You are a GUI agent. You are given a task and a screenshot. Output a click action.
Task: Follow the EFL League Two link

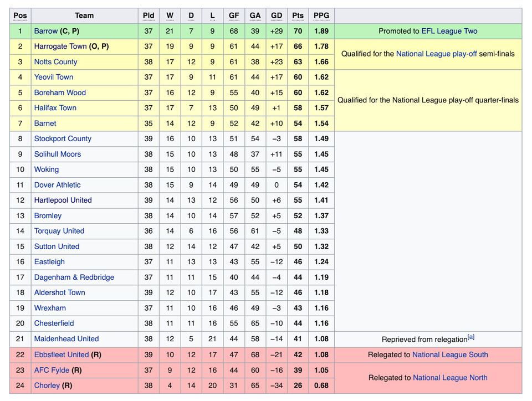449,31
